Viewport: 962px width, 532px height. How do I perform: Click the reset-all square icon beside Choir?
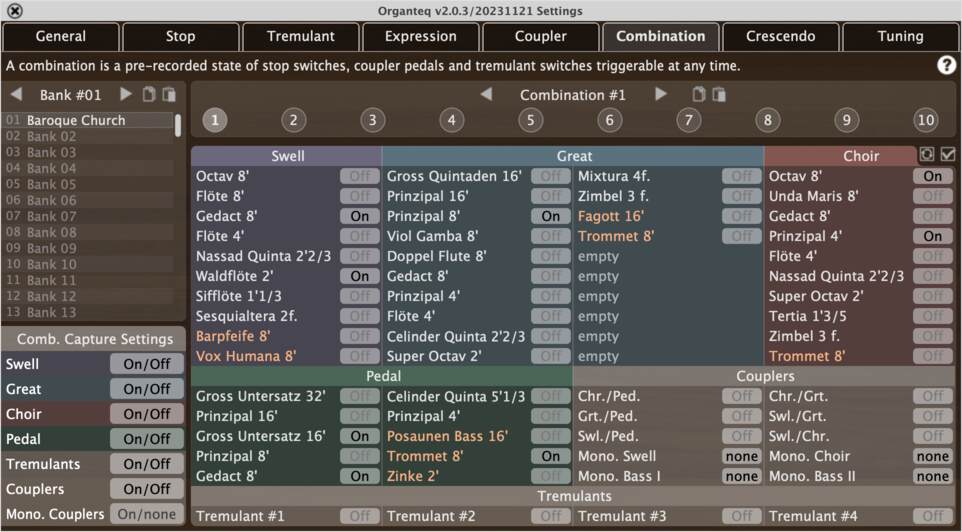[927, 155]
